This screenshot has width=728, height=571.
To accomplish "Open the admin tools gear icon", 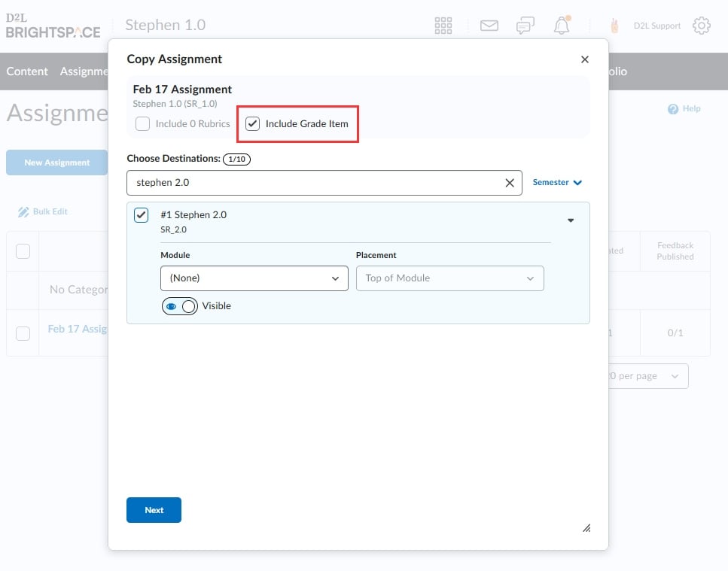I will coord(701,26).
